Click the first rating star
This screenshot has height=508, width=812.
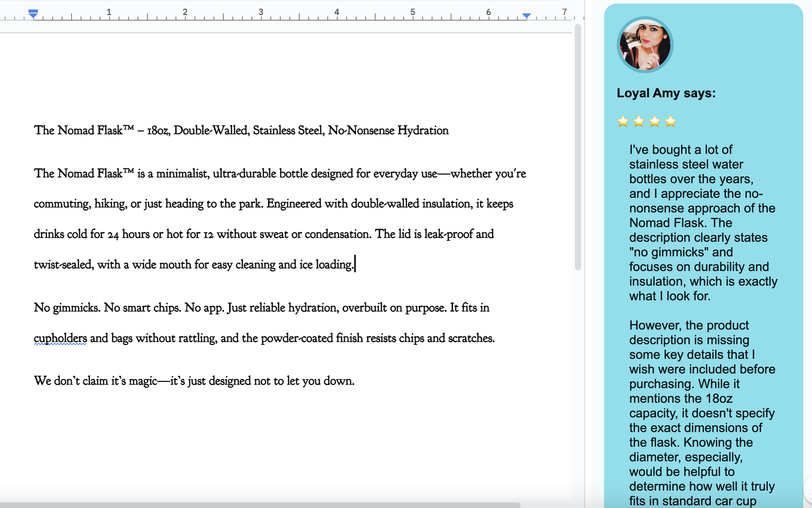click(623, 121)
